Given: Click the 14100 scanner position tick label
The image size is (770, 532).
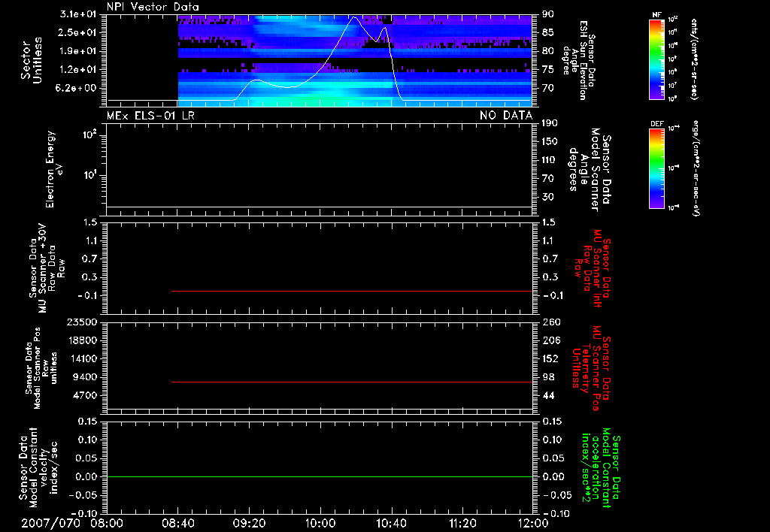Looking at the screenshot, I should [x=82, y=358].
